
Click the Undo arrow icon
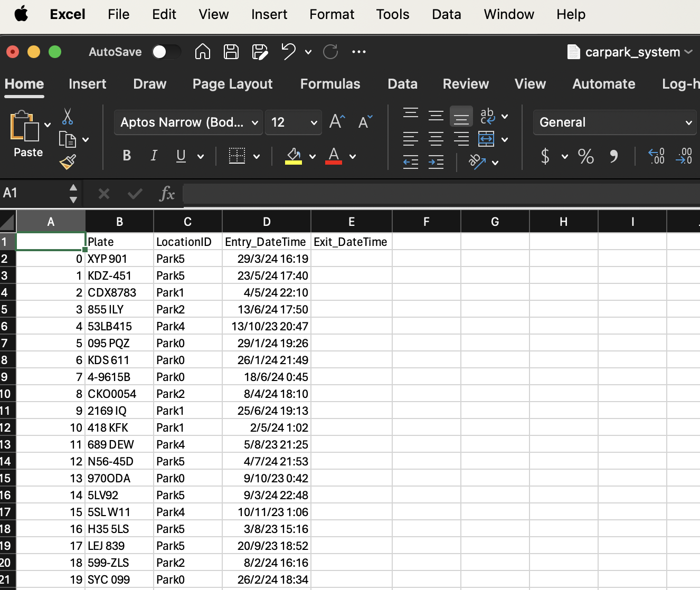288,52
